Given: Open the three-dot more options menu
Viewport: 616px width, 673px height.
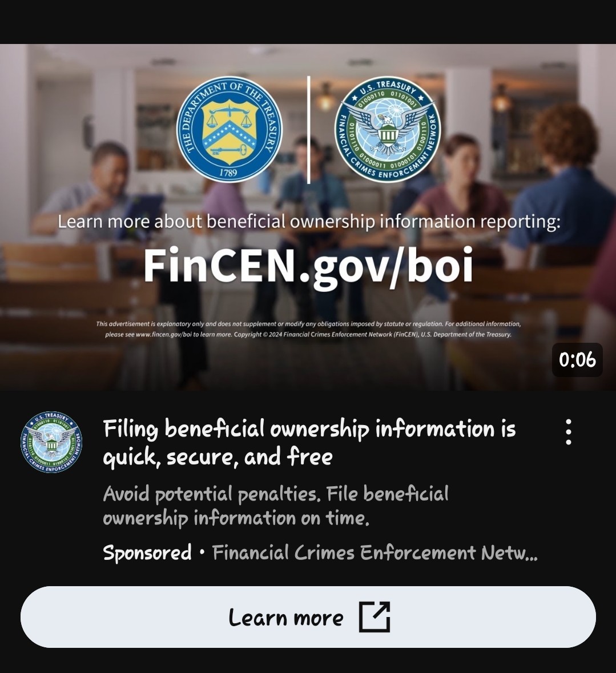Looking at the screenshot, I should point(569,432).
